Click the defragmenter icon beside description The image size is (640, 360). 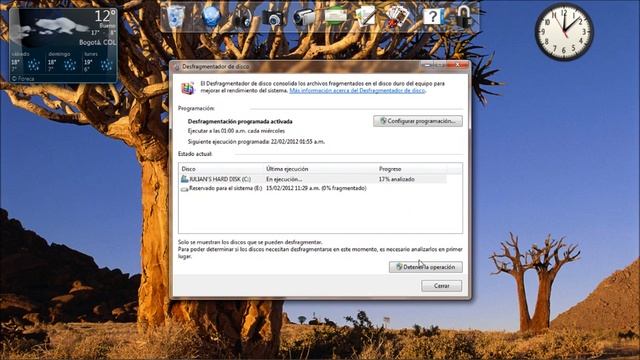(188, 88)
